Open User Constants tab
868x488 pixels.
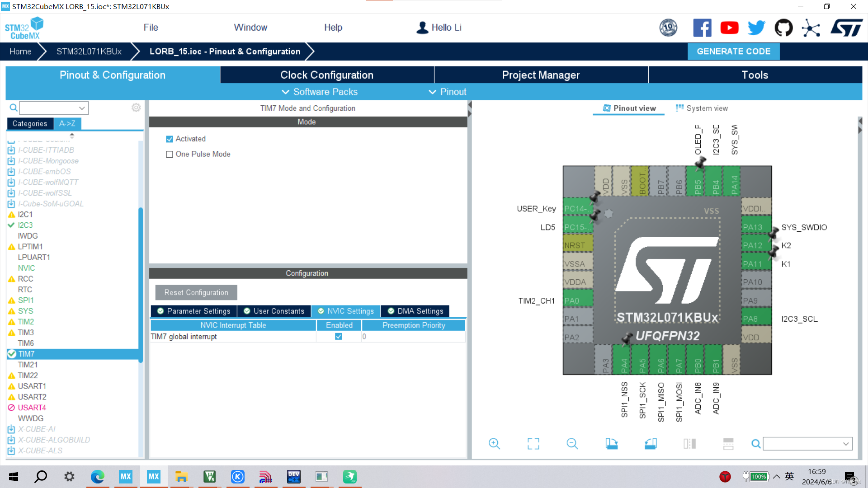(x=274, y=311)
